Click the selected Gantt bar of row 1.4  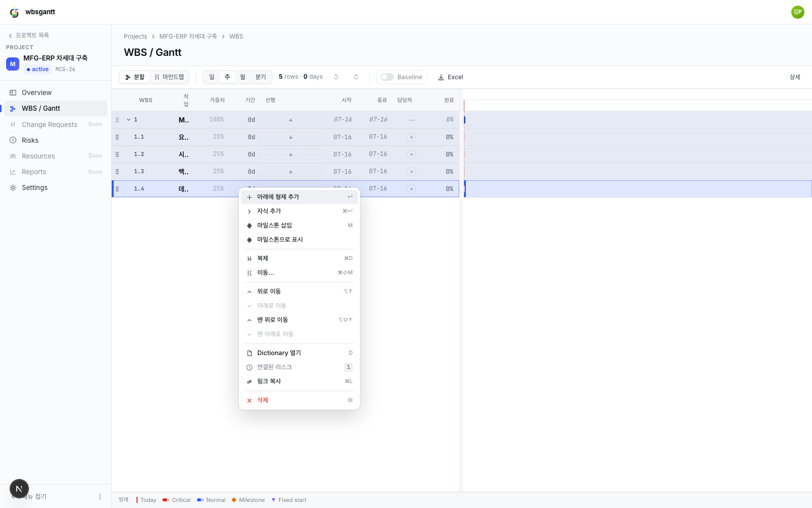click(465, 189)
